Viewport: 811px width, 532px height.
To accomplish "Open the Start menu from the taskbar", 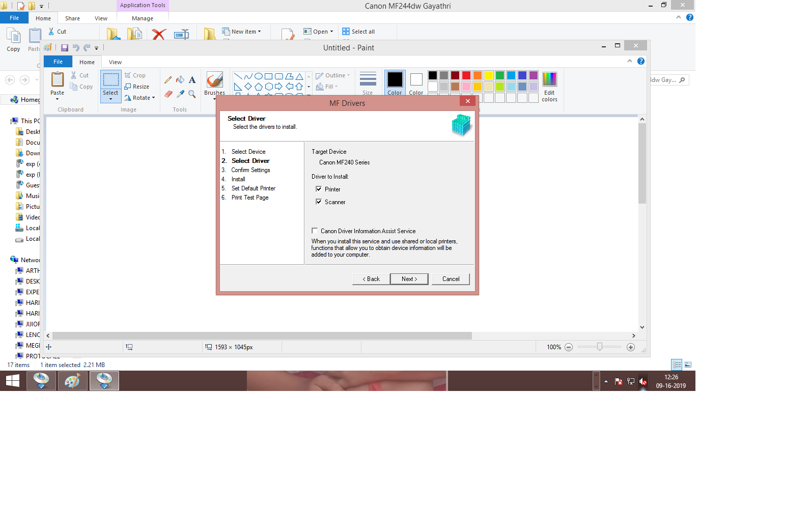I will [x=12, y=381].
